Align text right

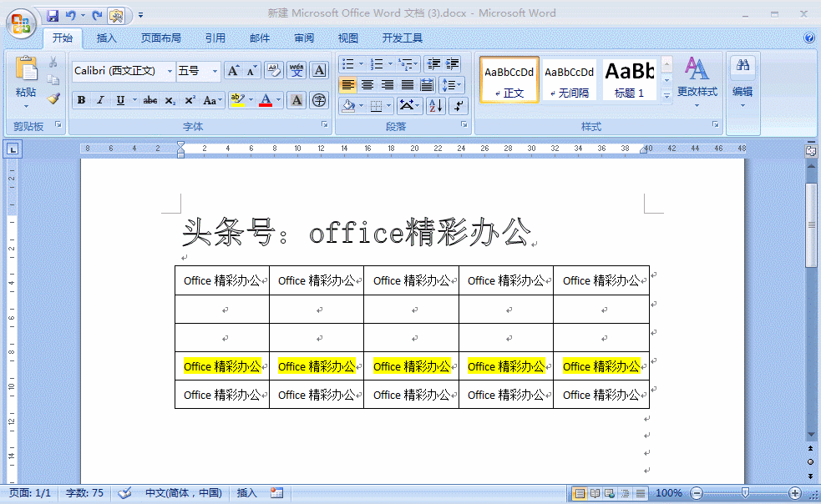tap(388, 85)
